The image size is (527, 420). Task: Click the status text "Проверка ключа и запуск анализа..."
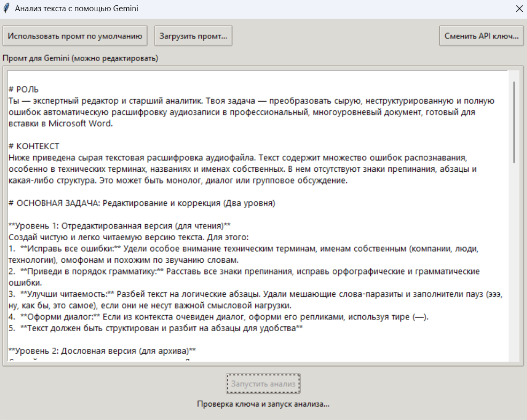coord(263,404)
